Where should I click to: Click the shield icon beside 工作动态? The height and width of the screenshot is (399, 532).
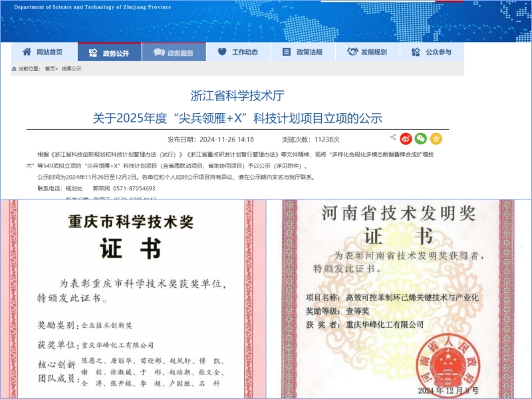[221, 52]
